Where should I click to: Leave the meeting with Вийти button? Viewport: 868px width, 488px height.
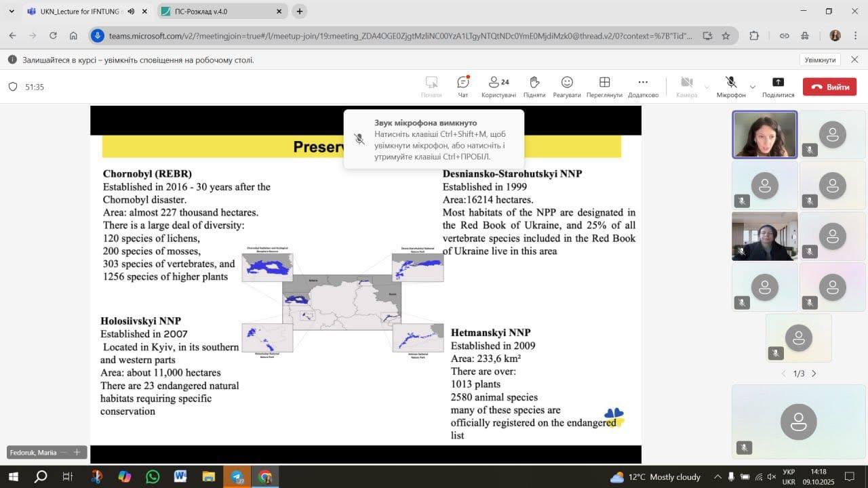829,87
